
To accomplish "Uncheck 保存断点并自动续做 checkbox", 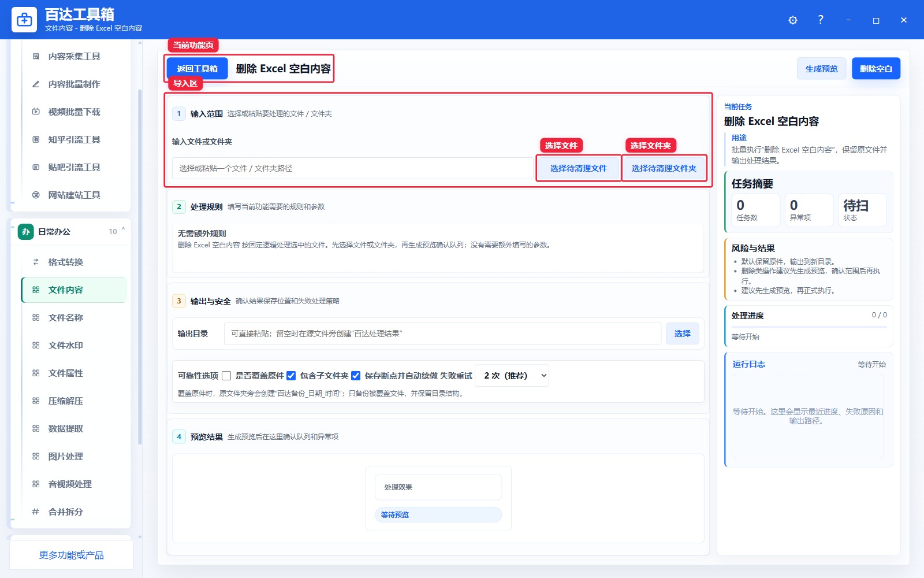I will 356,376.
